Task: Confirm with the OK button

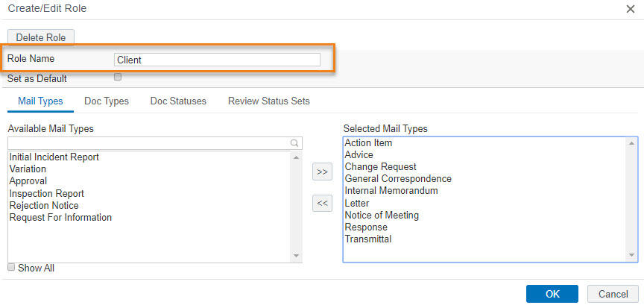Action: [x=552, y=294]
